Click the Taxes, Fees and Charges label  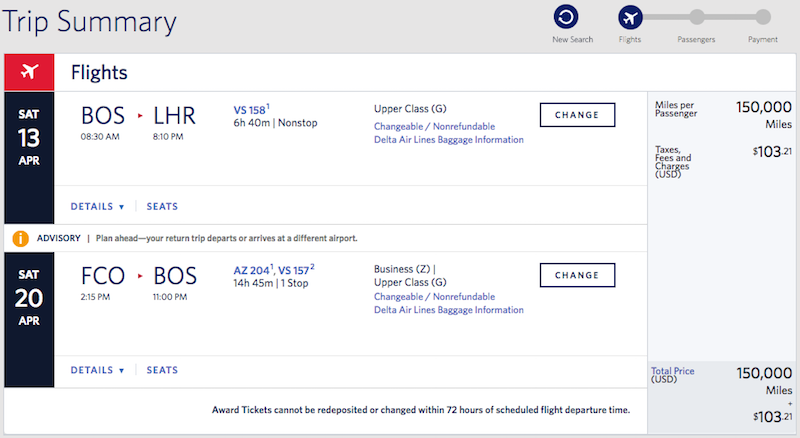(x=673, y=162)
